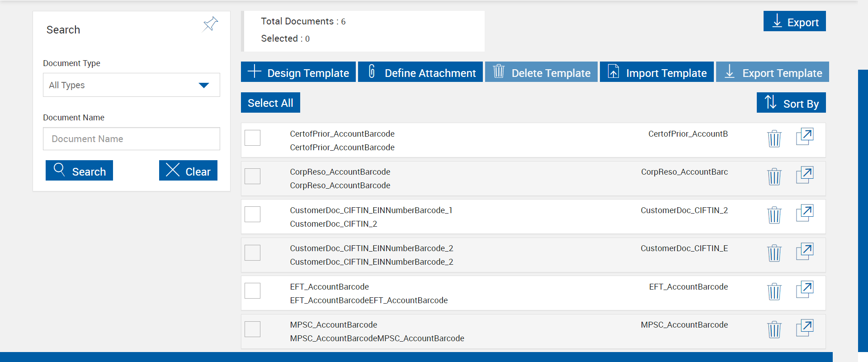Open CustomerDoc_CIFTIN_EINNumberBarcode_2 in new window icon
868x362 pixels.
point(805,251)
